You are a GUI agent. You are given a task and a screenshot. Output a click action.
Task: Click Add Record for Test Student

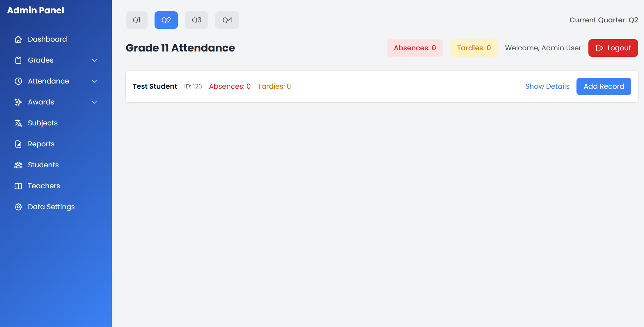(x=604, y=86)
